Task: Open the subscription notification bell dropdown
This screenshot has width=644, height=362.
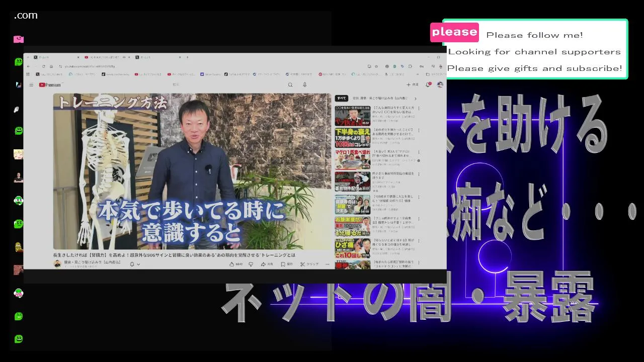Action: click(x=134, y=264)
